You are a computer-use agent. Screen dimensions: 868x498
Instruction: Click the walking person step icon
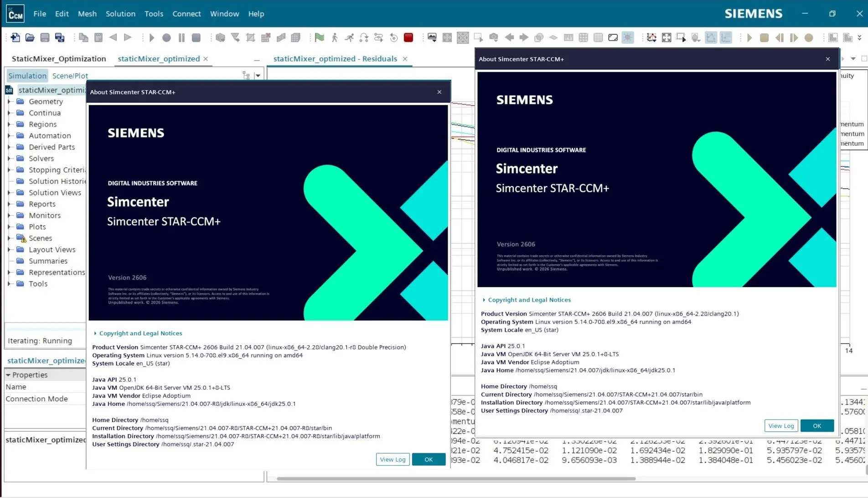point(334,38)
